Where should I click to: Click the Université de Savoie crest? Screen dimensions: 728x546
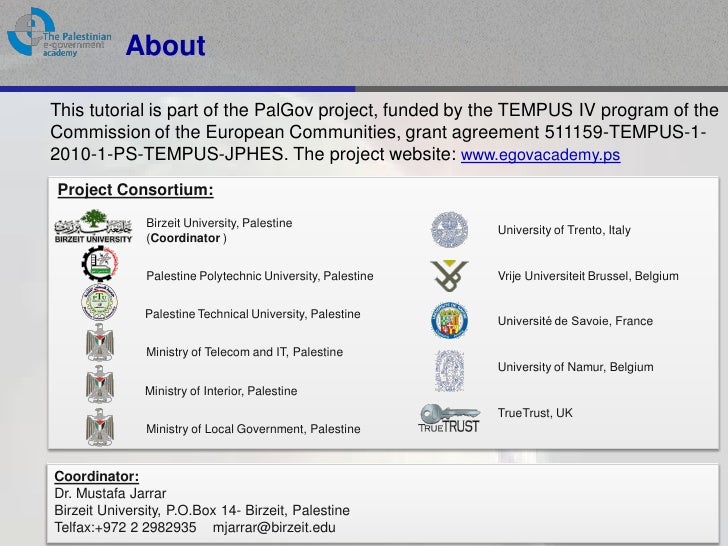tap(449, 320)
